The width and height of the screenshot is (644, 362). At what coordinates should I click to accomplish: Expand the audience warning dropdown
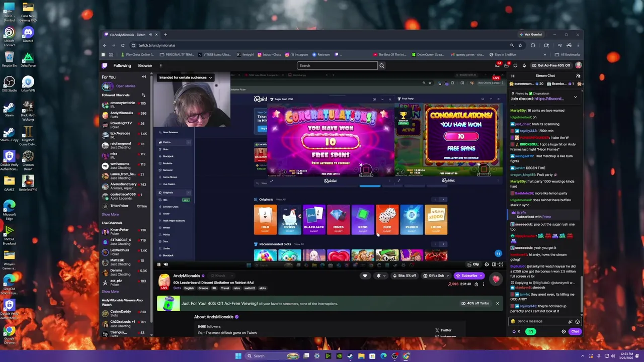click(x=186, y=77)
